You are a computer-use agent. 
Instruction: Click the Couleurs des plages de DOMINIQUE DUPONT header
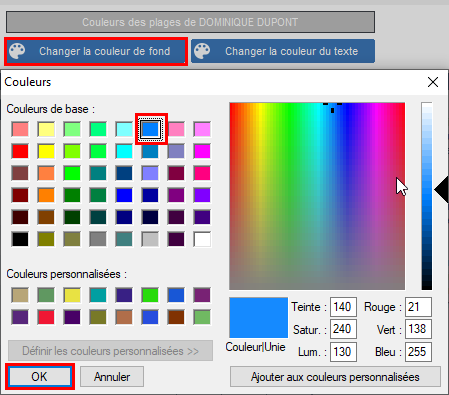190,22
